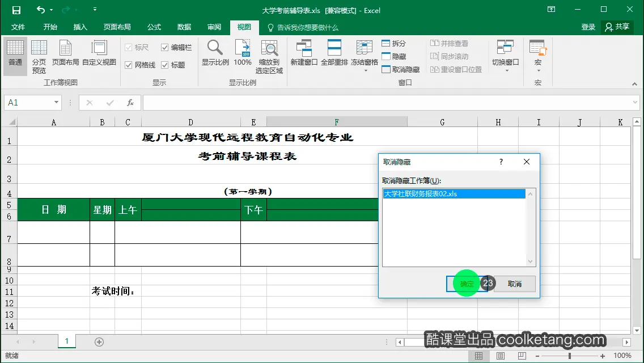Click the Insert Function fx button
The width and height of the screenshot is (644, 363).
click(130, 102)
